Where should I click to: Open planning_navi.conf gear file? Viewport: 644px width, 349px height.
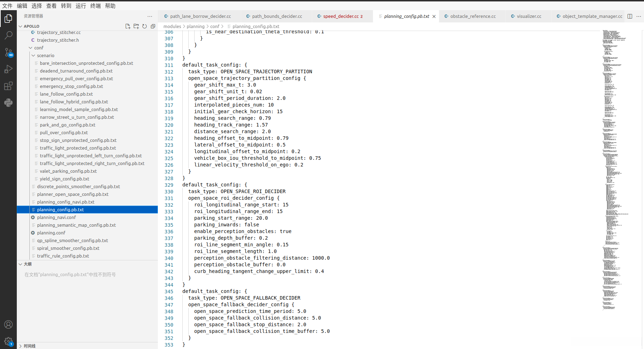[56, 217]
